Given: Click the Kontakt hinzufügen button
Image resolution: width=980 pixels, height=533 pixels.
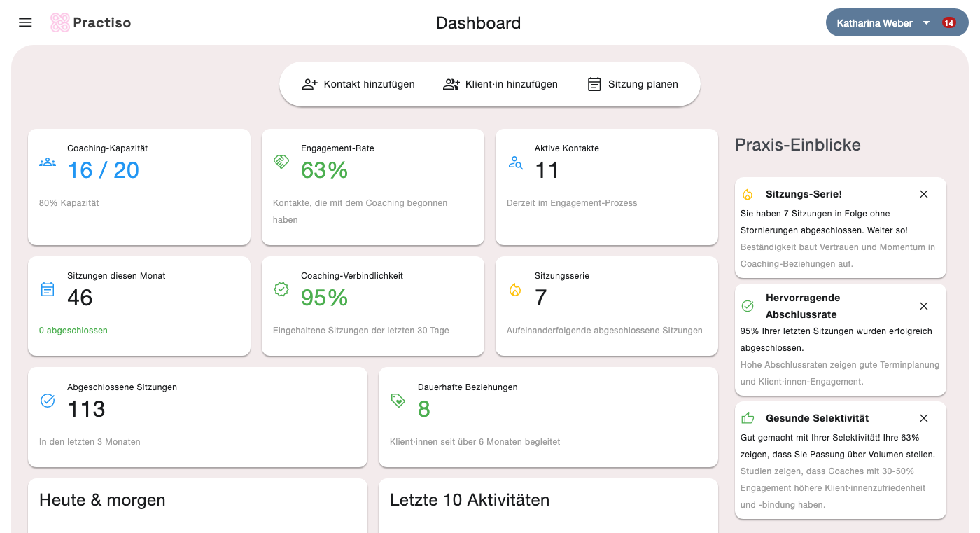Looking at the screenshot, I should [358, 84].
